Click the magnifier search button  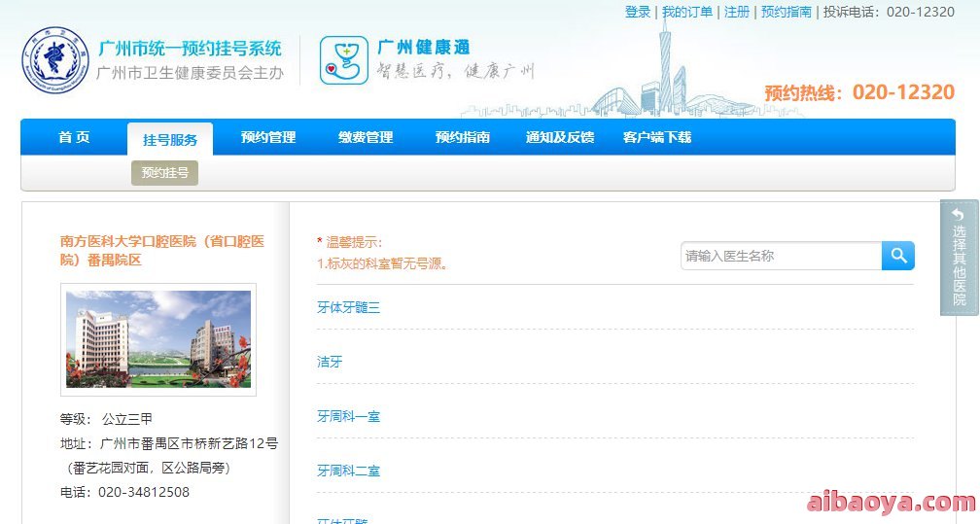(898, 256)
